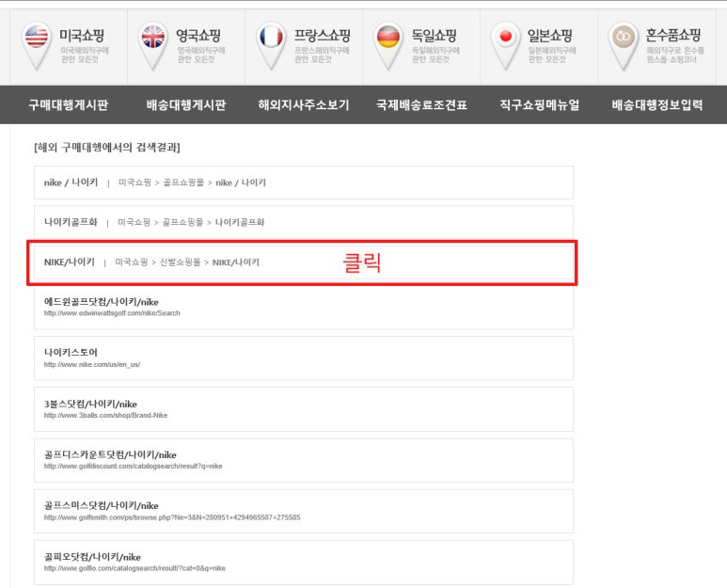Open 직구쇼핑메뉴얼 menu item
Screen dimensions: 727x588
tap(539, 104)
